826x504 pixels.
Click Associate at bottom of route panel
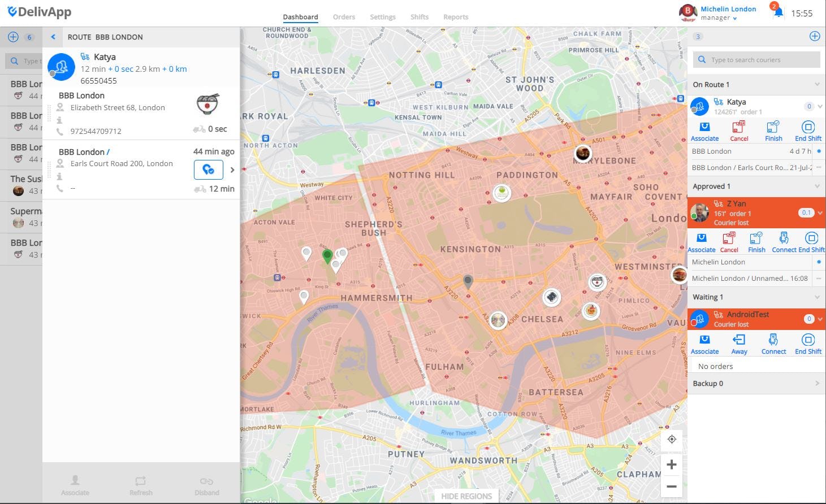point(75,486)
